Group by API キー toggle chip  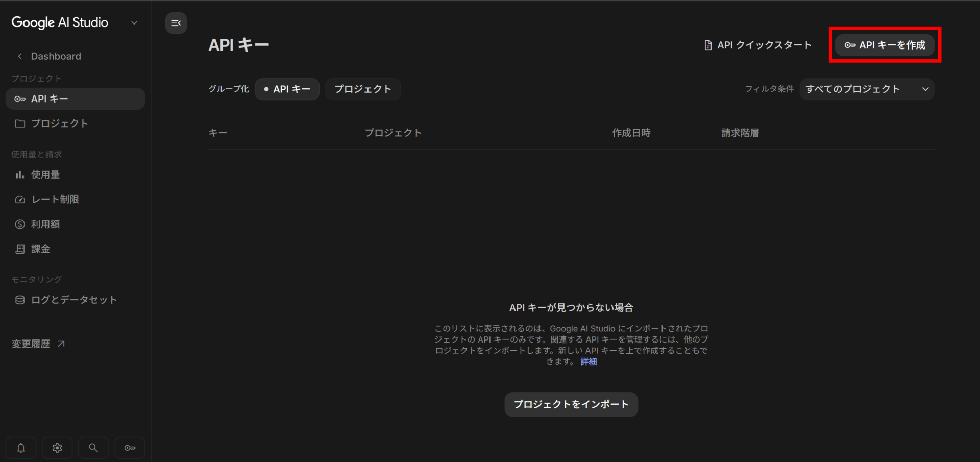click(x=287, y=89)
